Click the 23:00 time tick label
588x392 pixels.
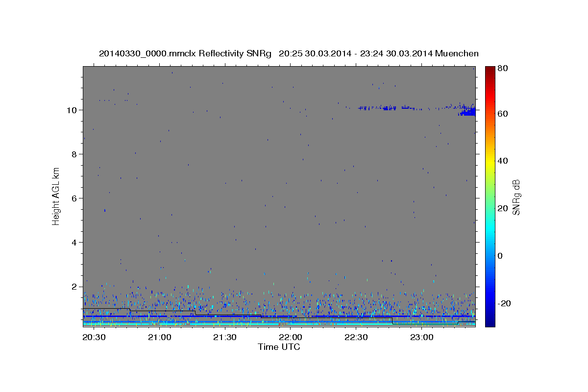[421, 338]
